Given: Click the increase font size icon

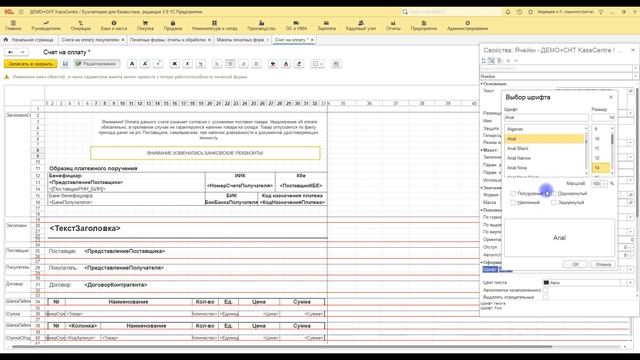Looking at the screenshot, I should (x=145, y=64).
